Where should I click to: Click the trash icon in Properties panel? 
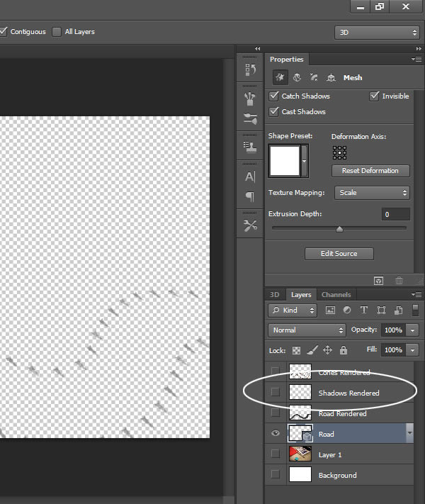pos(399,281)
